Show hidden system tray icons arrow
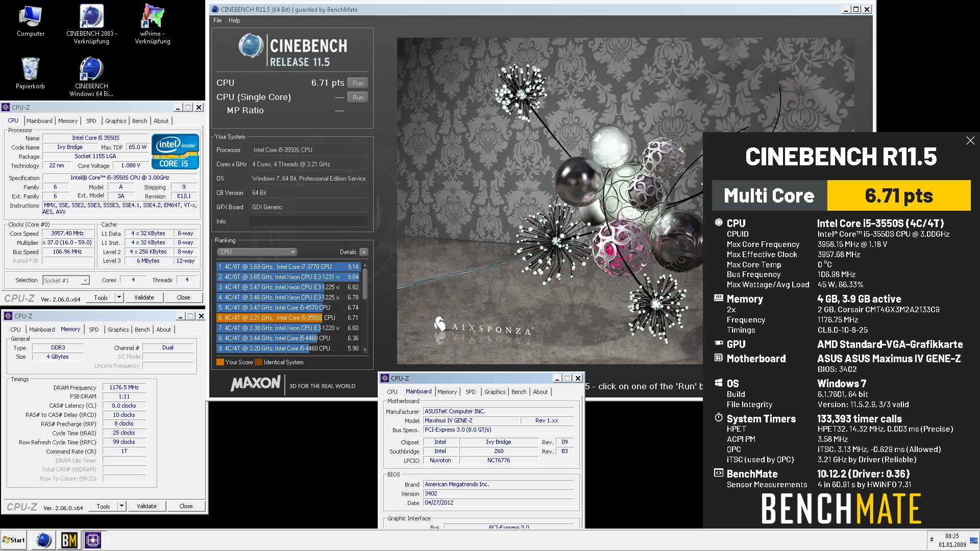This screenshot has width=980, height=551. tap(932, 540)
